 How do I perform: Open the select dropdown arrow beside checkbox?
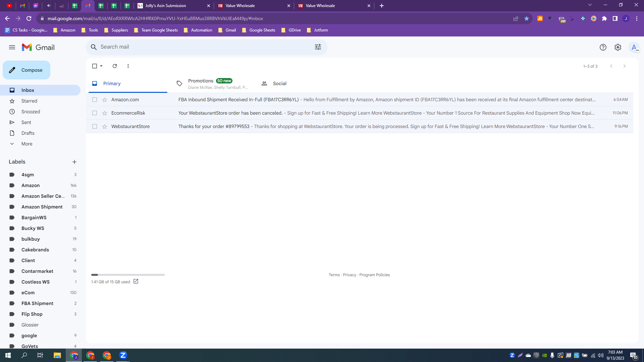(x=101, y=66)
